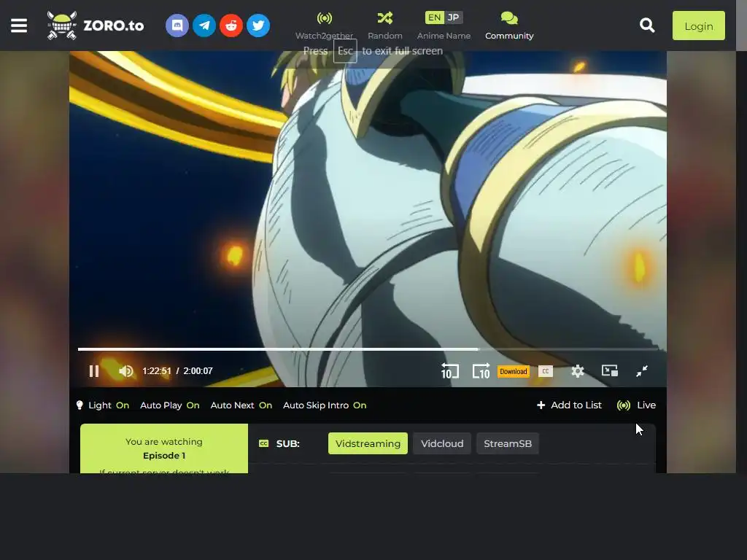Click the Random anime shuffle option
Image resolution: width=747 pixels, height=560 pixels.
click(385, 26)
